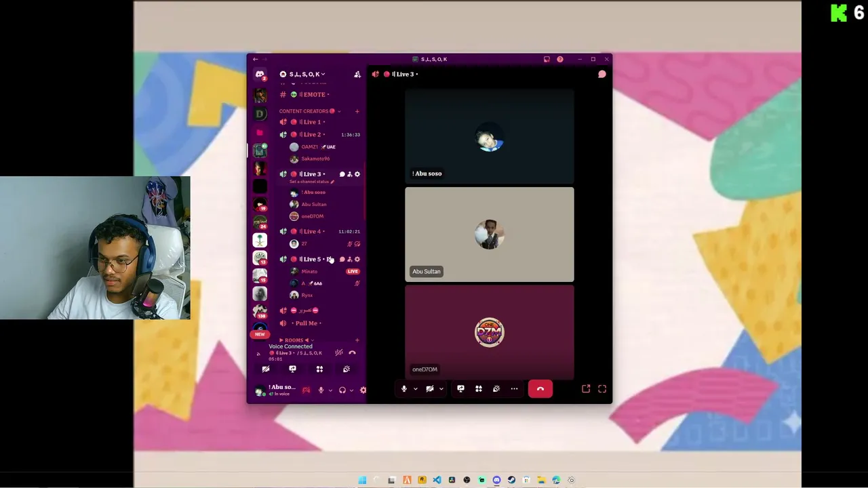Pop out the call window
Viewport: 868px width, 488px height.
pyautogui.click(x=586, y=389)
